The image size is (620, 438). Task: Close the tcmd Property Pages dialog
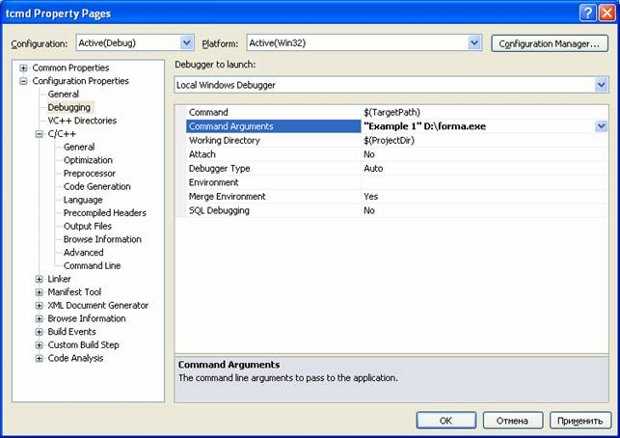(607, 13)
